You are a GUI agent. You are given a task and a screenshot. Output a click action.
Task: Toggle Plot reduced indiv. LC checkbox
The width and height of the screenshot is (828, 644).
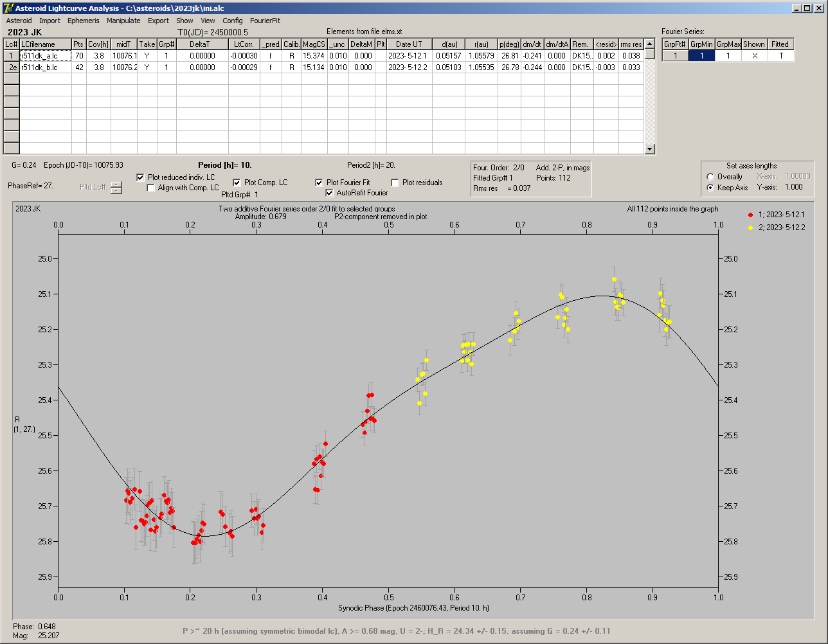pyautogui.click(x=141, y=177)
